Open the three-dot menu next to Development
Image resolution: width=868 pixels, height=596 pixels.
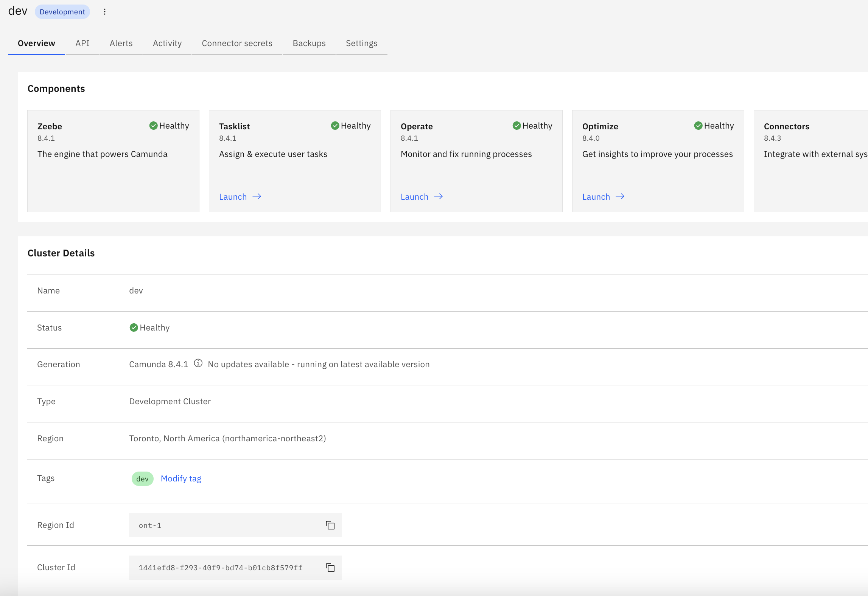coord(105,12)
